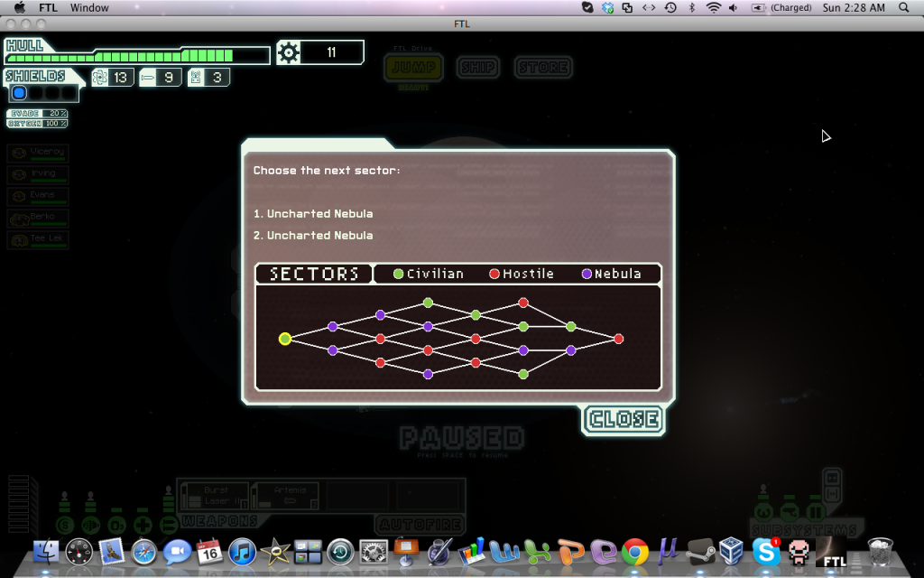The height and width of the screenshot is (578, 924).
Task: Click the green HULL health bar
Action: pos(120,57)
